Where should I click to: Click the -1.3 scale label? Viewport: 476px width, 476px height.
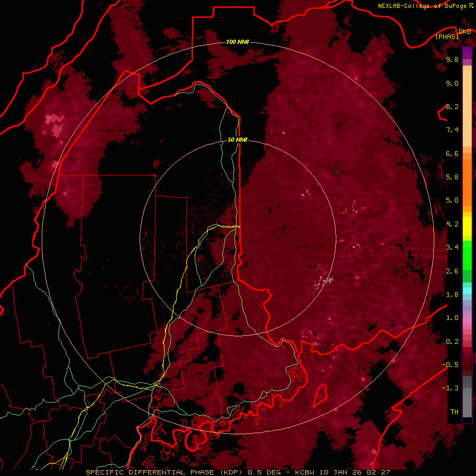(x=450, y=388)
